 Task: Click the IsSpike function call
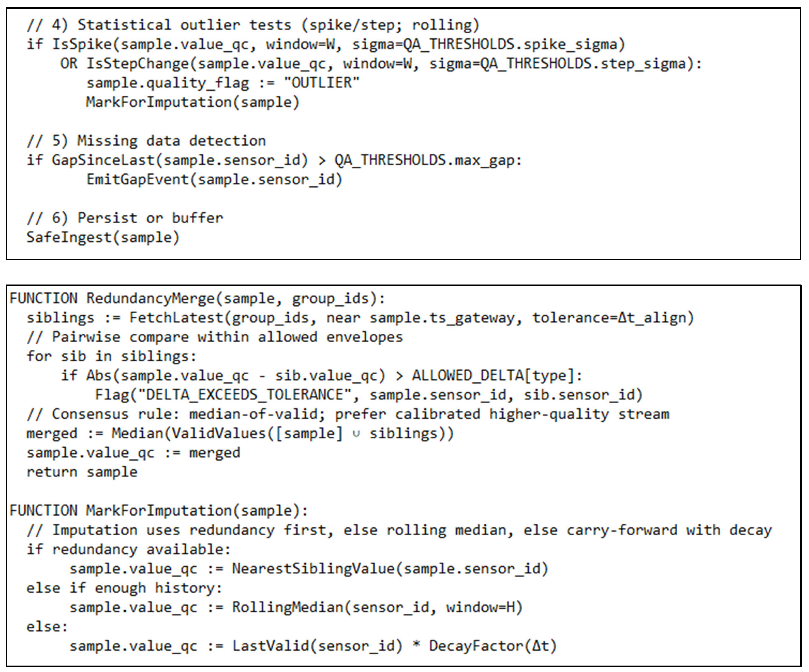point(82,44)
